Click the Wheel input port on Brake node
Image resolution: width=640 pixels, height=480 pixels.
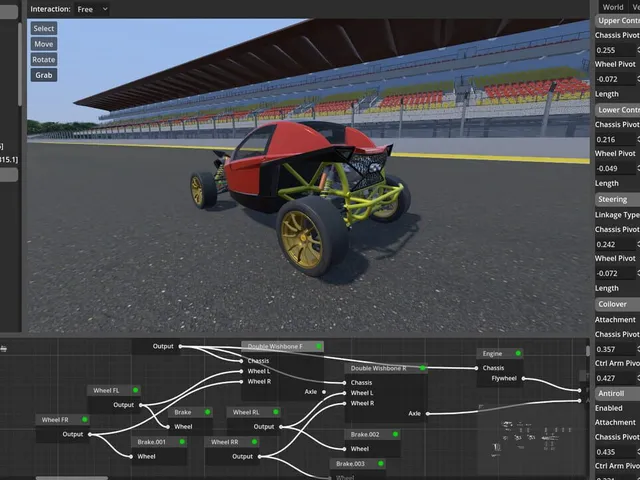coord(168,427)
